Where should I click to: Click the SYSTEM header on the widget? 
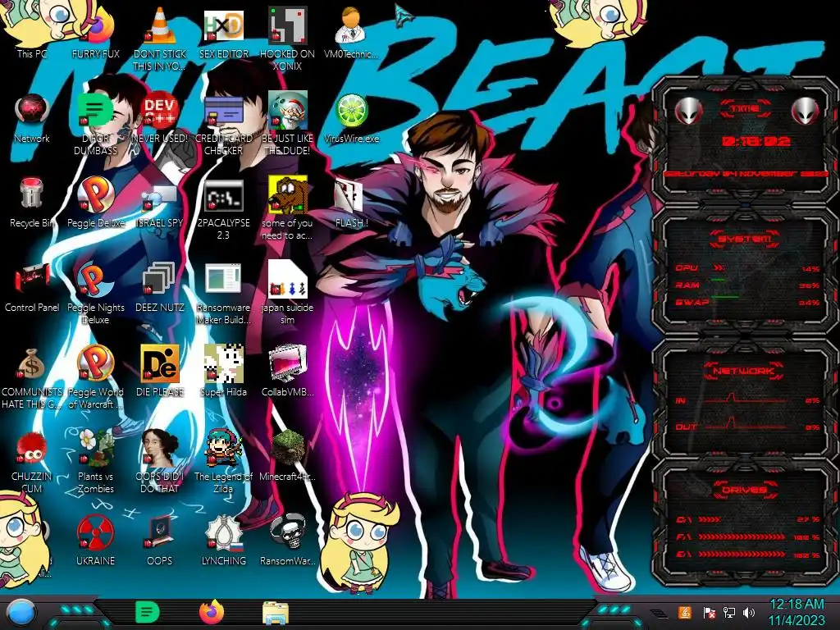[744, 239]
